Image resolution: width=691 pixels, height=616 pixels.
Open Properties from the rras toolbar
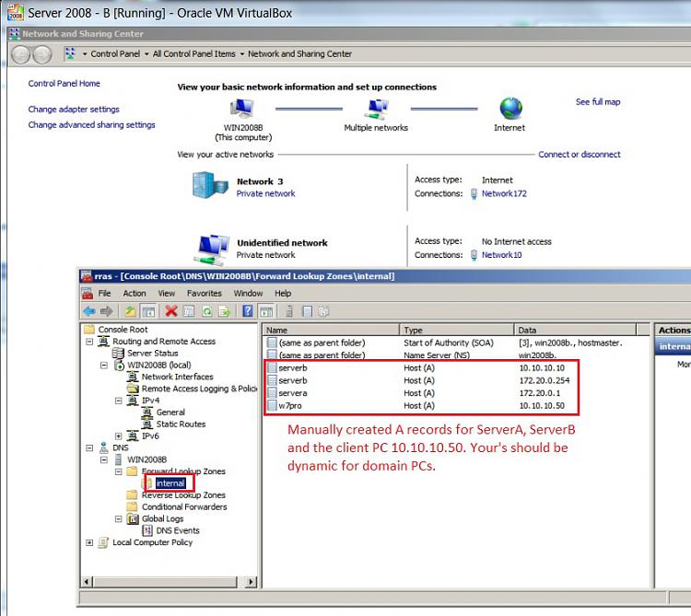[x=189, y=311]
